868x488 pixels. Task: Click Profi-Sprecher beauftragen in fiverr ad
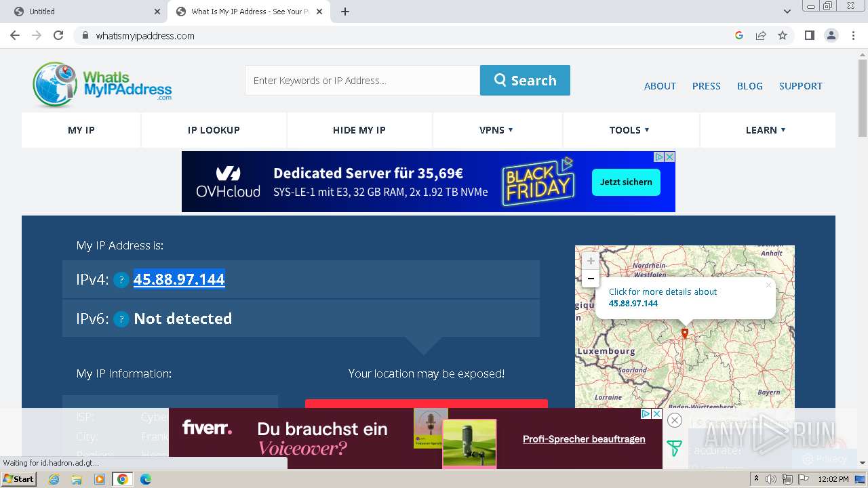[x=584, y=439]
